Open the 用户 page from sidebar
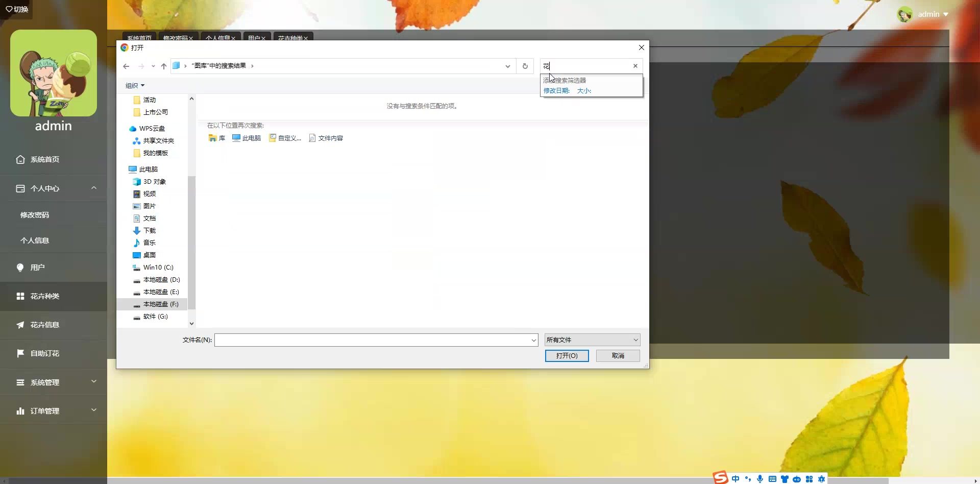 tap(54, 268)
